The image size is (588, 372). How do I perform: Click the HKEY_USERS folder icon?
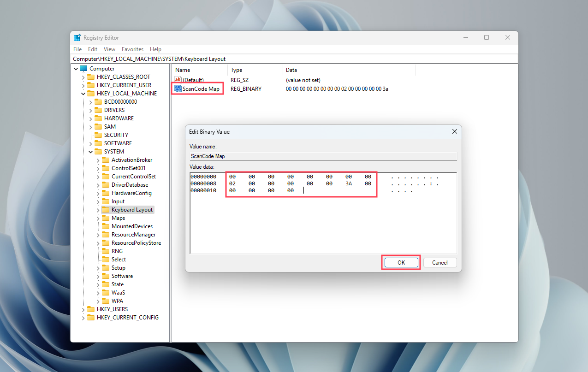click(x=91, y=309)
